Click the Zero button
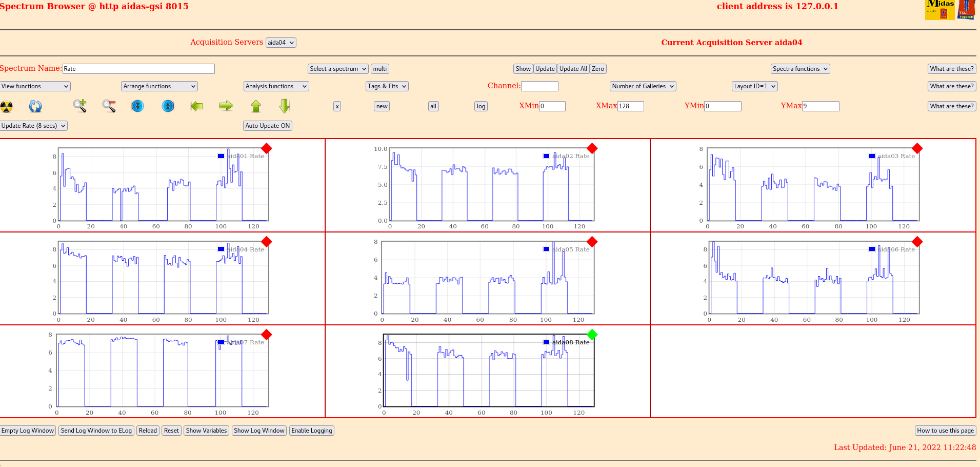 pos(598,69)
